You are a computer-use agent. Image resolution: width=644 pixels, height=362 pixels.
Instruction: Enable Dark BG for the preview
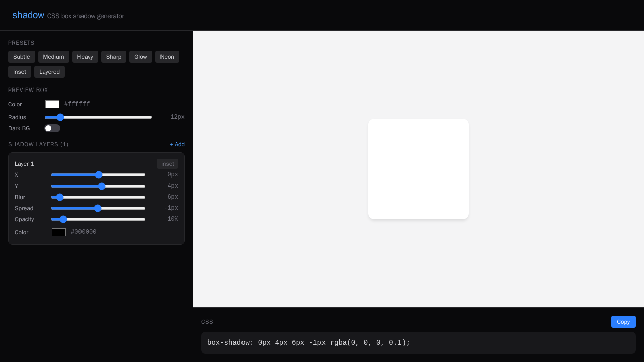(x=52, y=128)
